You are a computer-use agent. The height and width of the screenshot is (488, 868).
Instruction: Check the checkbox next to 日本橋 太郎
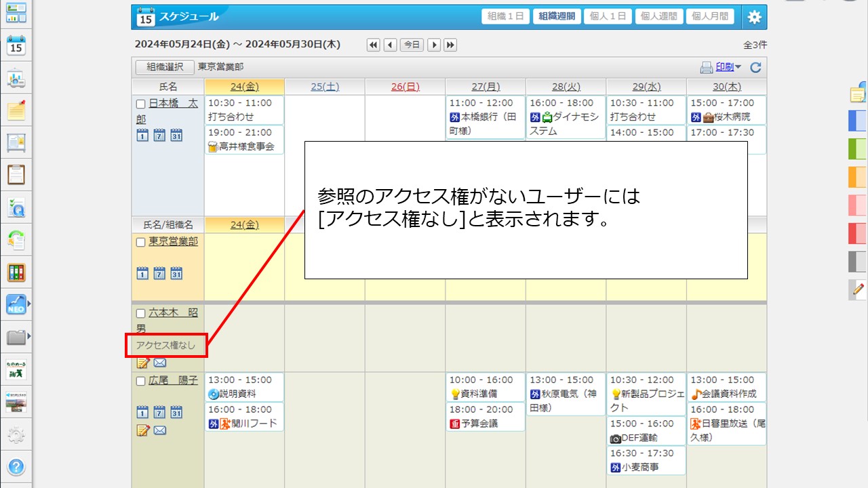point(140,104)
